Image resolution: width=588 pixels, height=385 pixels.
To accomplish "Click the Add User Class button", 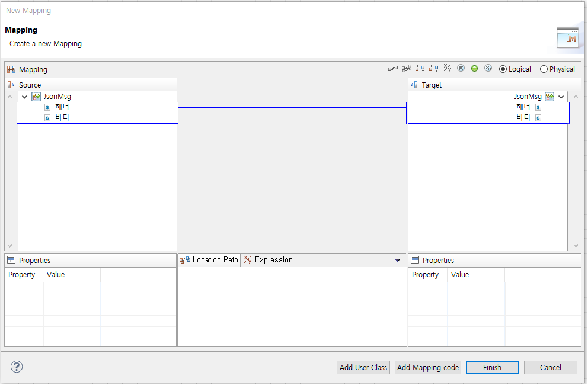I will click(363, 367).
